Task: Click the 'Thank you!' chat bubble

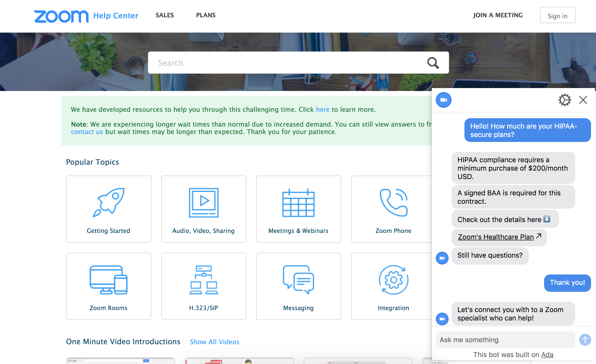Action: [568, 283]
